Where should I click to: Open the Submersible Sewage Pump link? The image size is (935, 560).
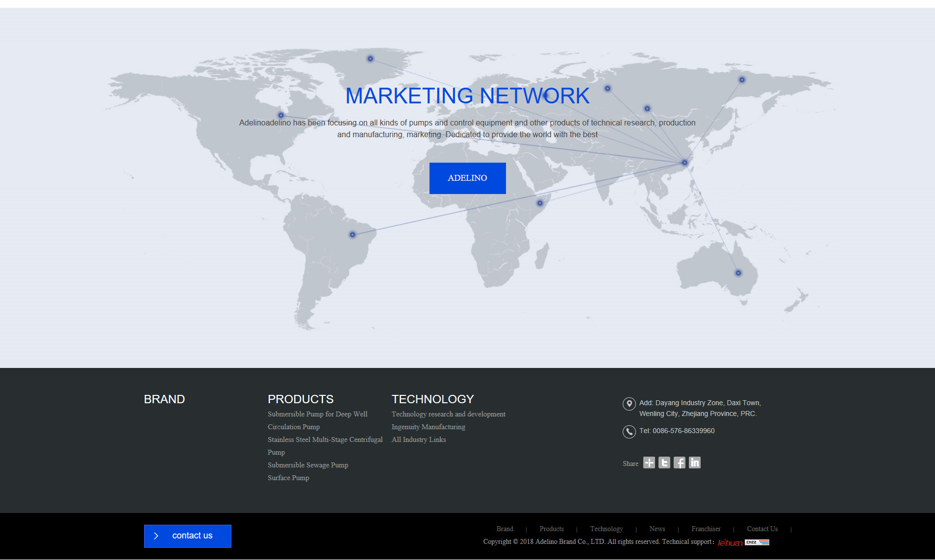(308, 465)
